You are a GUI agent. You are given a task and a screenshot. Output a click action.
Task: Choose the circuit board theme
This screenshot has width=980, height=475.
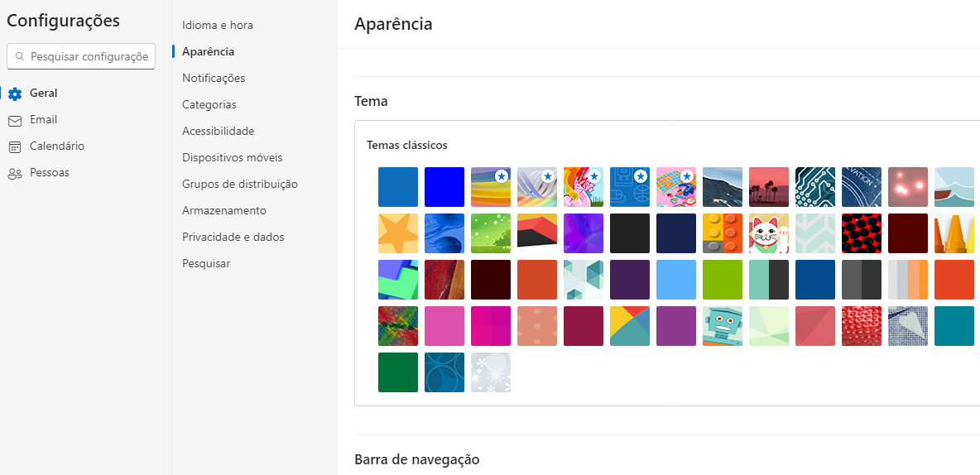click(x=815, y=187)
